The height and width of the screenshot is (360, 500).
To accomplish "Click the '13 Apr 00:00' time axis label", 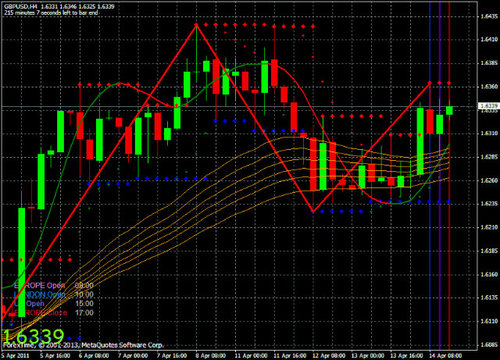I will click(x=368, y=356).
